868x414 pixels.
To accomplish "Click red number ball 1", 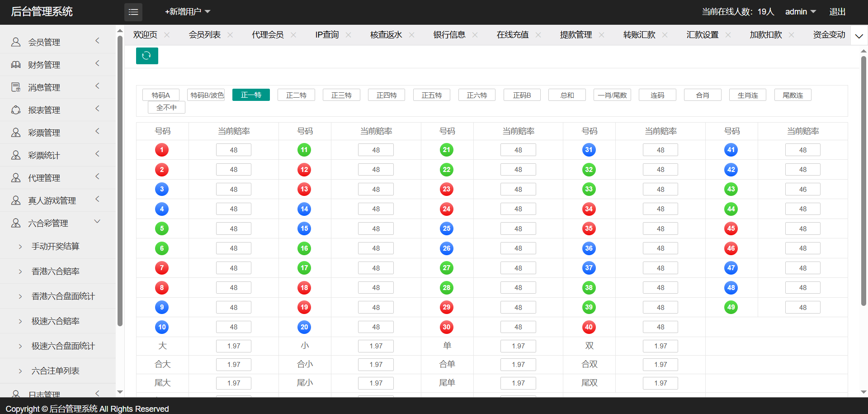I will (x=162, y=150).
